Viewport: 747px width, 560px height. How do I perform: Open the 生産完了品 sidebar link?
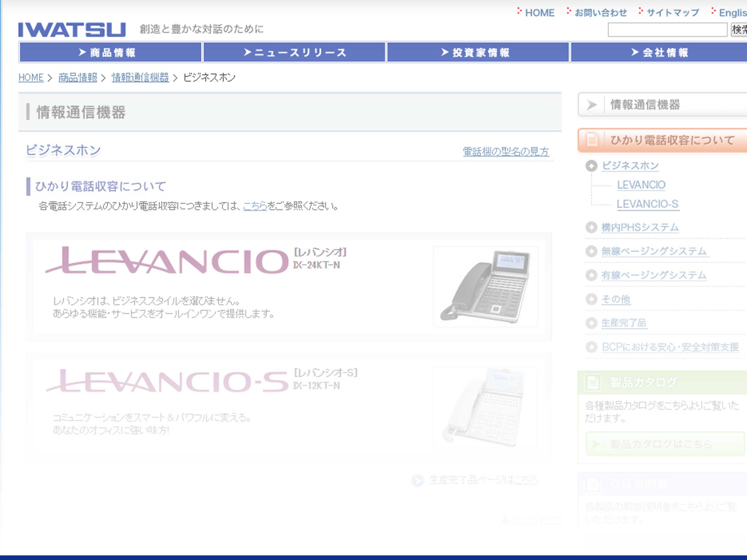[624, 323]
